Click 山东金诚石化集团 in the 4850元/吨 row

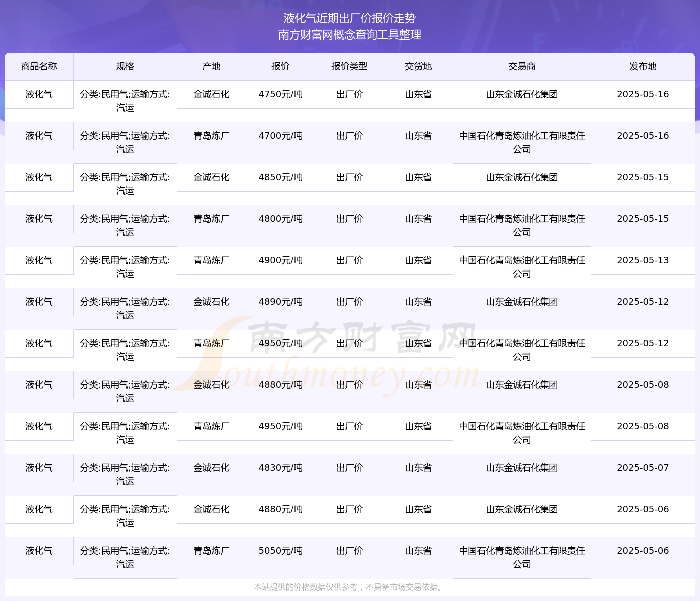pos(522,177)
